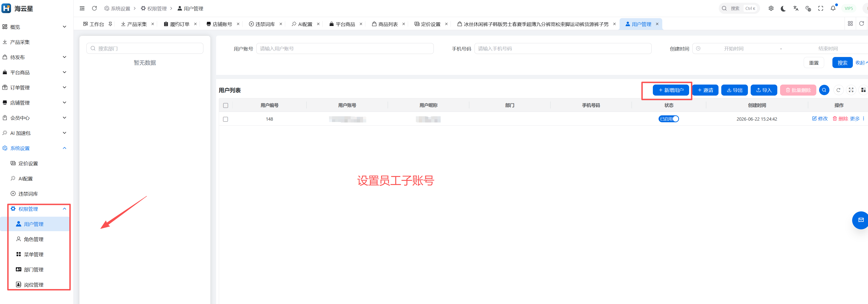Click the refresh icon beside the breadcrumb

pyautogui.click(x=94, y=9)
